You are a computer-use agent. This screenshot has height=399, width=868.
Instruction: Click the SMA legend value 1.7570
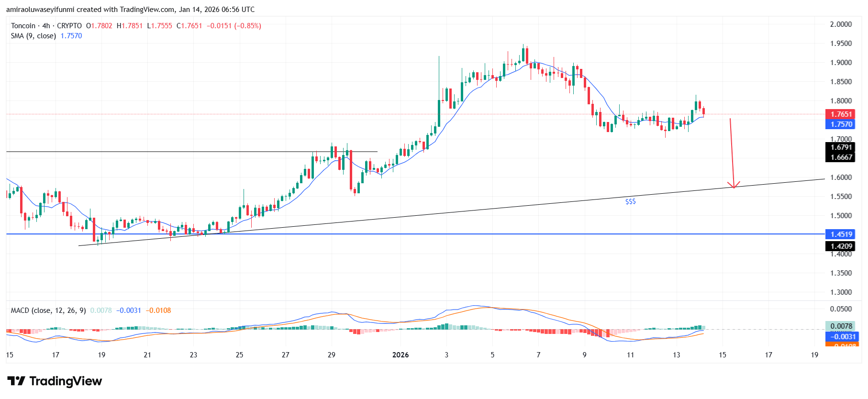click(x=71, y=36)
